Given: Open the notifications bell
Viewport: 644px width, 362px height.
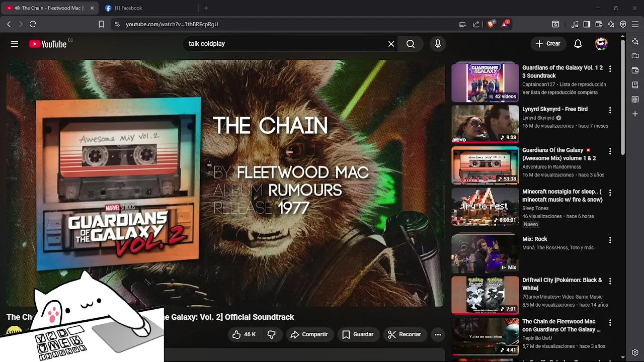Looking at the screenshot, I should click(x=578, y=44).
